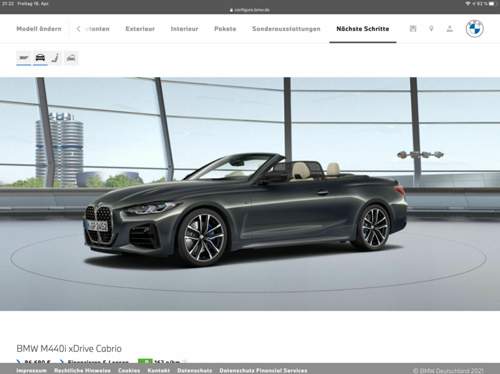Open the Exterieur tab
The width and height of the screenshot is (500, 374).
point(140,29)
